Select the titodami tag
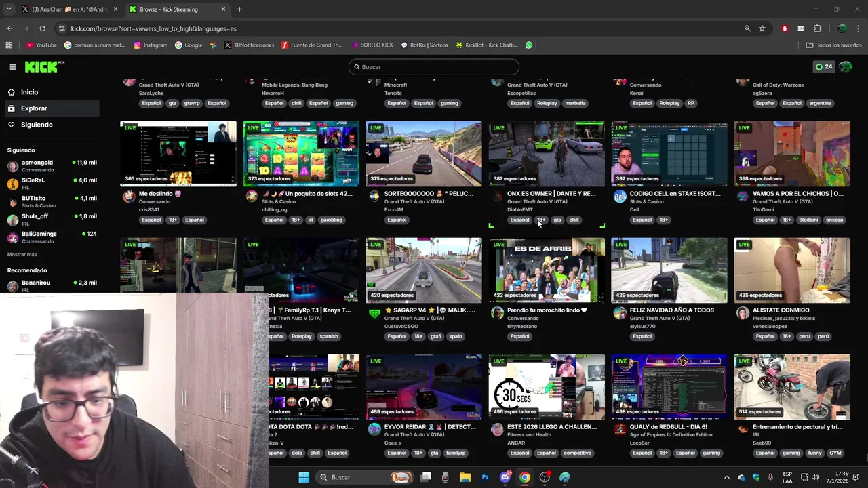The height and width of the screenshot is (488, 868). click(x=808, y=220)
